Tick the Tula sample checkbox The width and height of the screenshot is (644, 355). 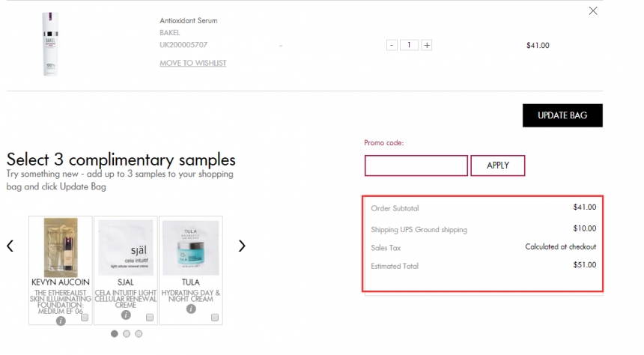tap(215, 318)
